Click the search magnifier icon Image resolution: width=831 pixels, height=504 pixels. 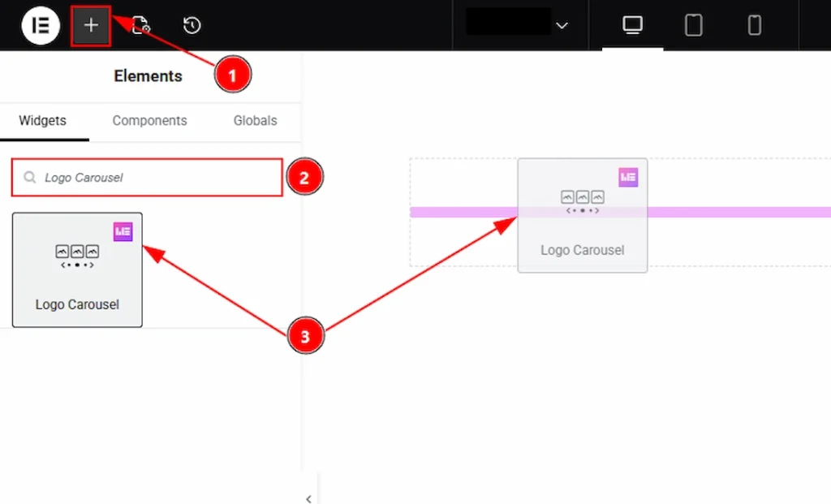[x=30, y=178]
